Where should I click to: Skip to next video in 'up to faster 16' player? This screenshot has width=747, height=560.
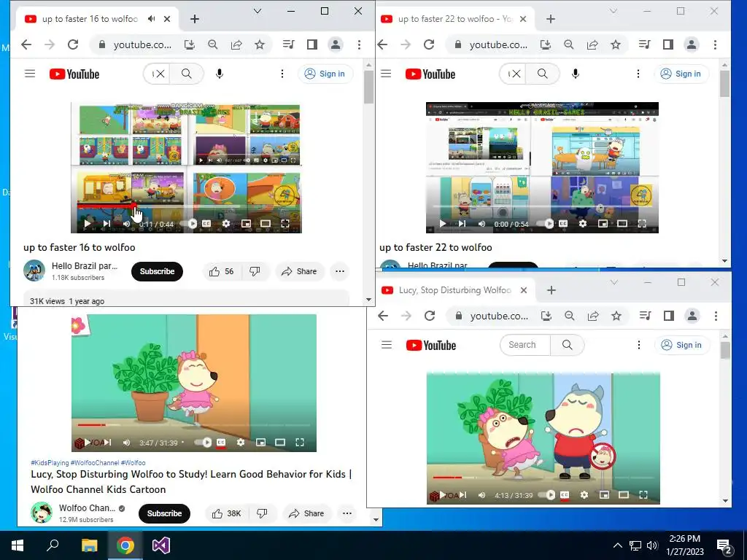pos(107,223)
